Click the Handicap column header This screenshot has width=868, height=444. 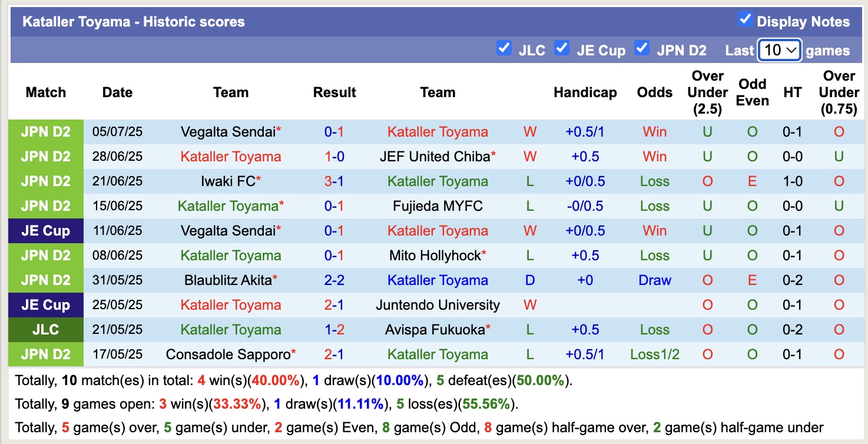tap(585, 92)
